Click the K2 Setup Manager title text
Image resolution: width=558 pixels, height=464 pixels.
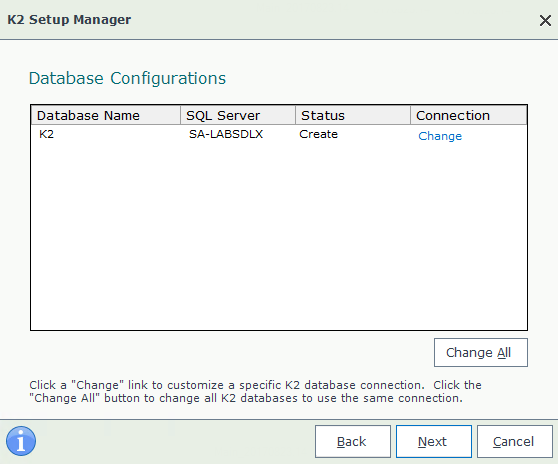click(x=69, y=20)
